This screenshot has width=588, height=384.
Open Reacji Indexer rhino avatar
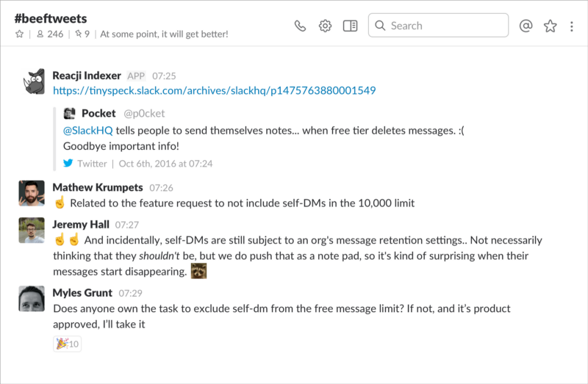[33, 81]
